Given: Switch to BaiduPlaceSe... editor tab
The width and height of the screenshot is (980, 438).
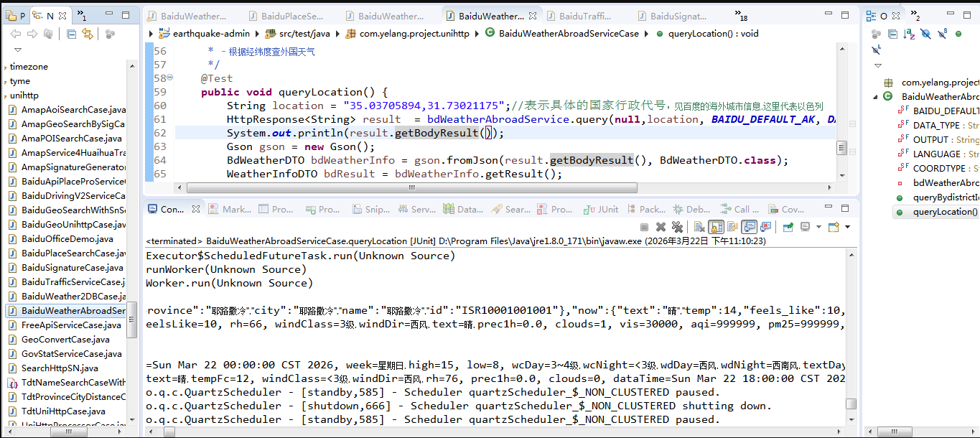Looking at the screenshot, I should (x=285, y=16).
